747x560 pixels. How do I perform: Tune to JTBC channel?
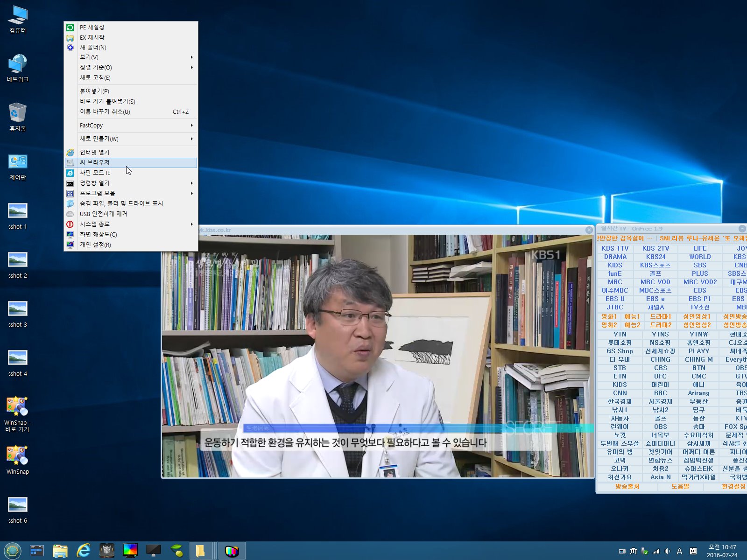[615, 307]
